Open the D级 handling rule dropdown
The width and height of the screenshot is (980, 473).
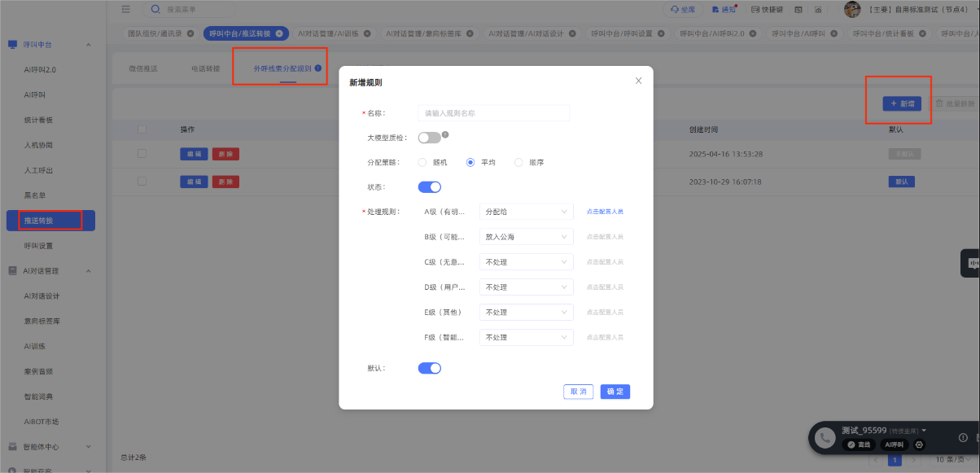[526, 287]
